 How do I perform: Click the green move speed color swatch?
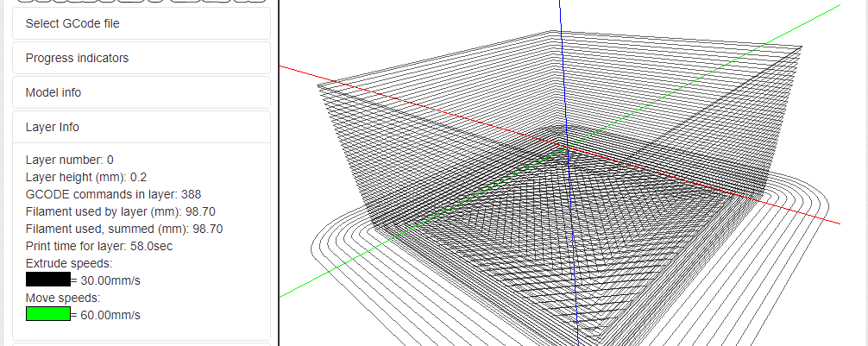(x=48, y=314)
